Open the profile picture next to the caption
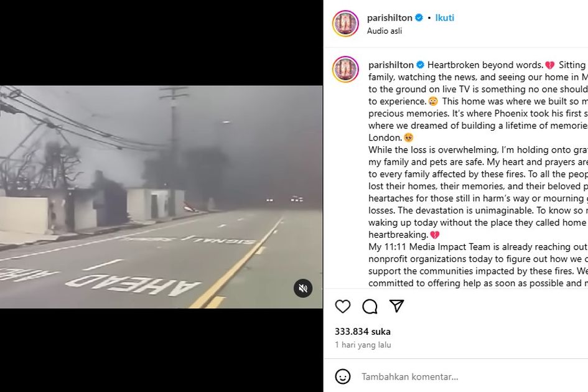This screenshot has height=392, width=588. coord(345,70)
